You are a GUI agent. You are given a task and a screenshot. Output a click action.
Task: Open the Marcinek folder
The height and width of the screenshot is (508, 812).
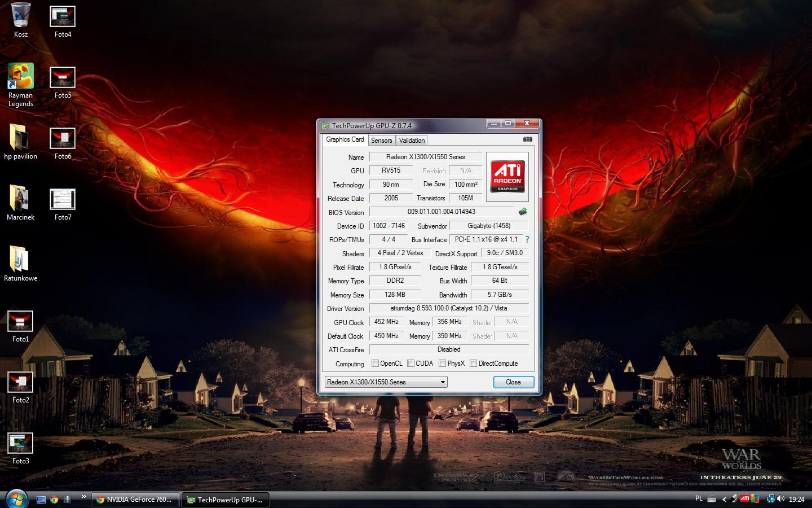tap(21, 203)
